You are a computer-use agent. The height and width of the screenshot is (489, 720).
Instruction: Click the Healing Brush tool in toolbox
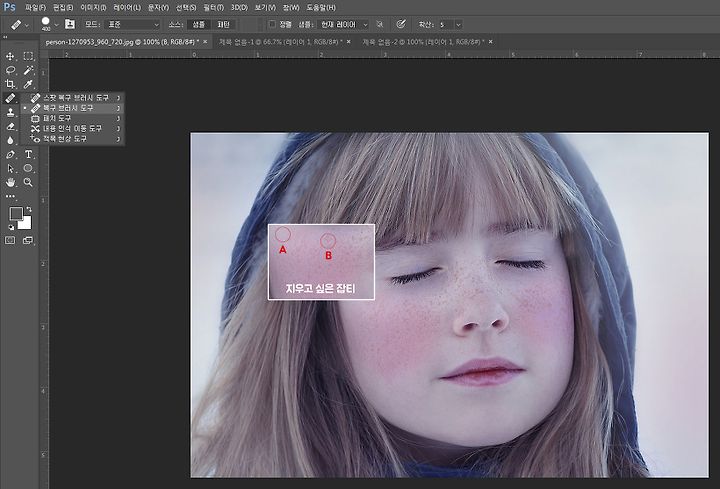[x=10, y=98]
